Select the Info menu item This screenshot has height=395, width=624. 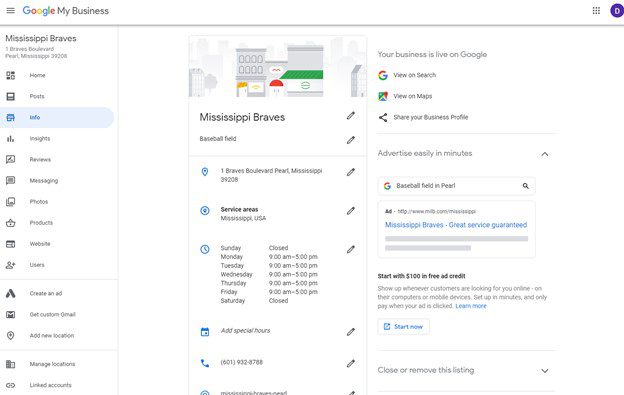click(57, 117)
